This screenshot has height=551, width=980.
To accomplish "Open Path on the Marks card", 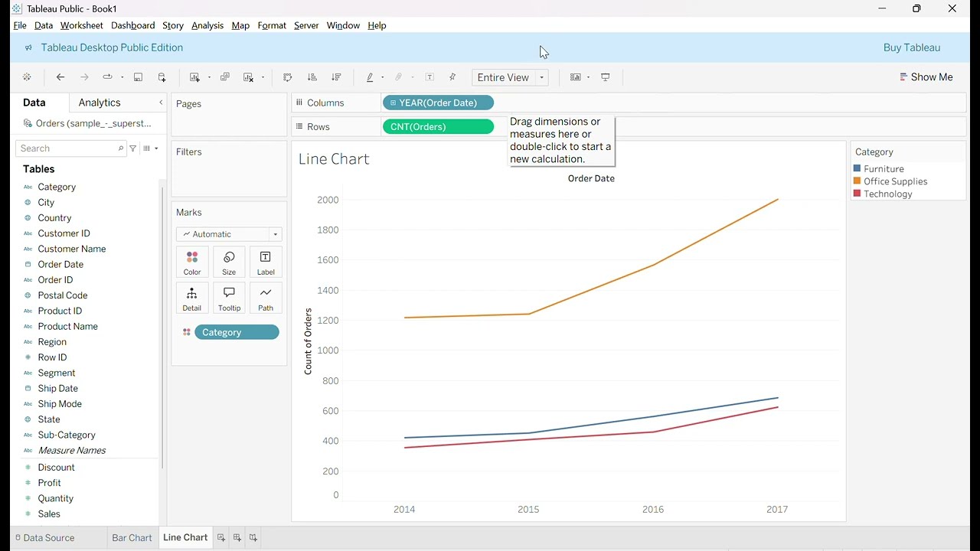I will point(266,298).
